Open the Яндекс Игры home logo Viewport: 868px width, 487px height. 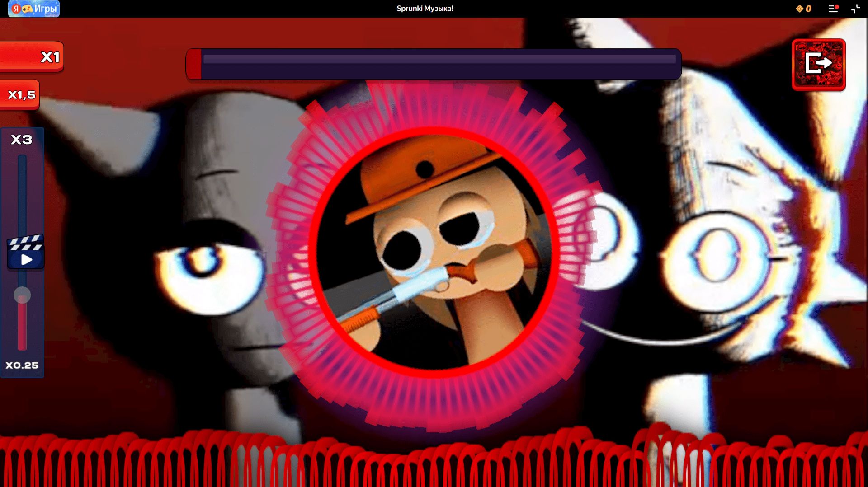34,9
